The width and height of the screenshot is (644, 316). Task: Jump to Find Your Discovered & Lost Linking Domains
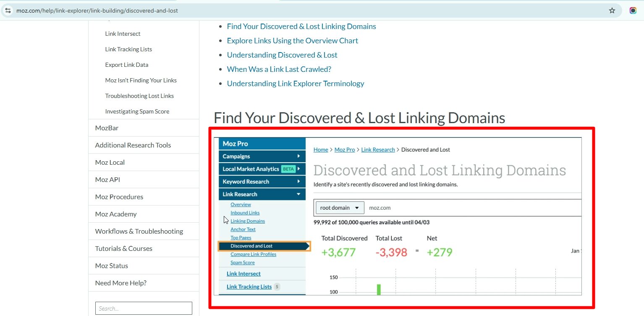pos(301,26)
